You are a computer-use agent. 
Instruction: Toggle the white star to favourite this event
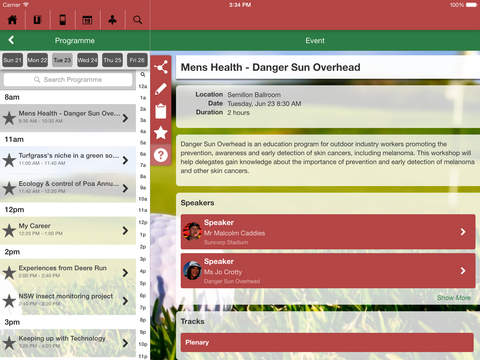click(161, 133)
